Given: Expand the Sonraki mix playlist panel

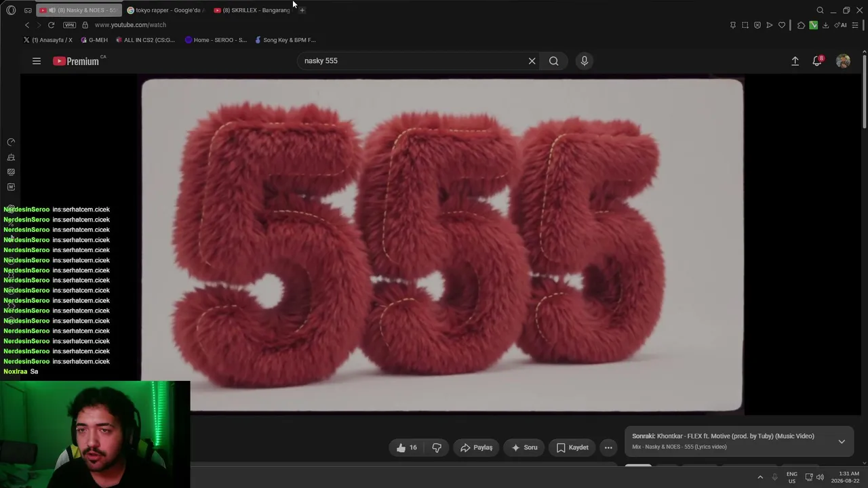Looking at the screenshot, I should click(x=842, y=441).
